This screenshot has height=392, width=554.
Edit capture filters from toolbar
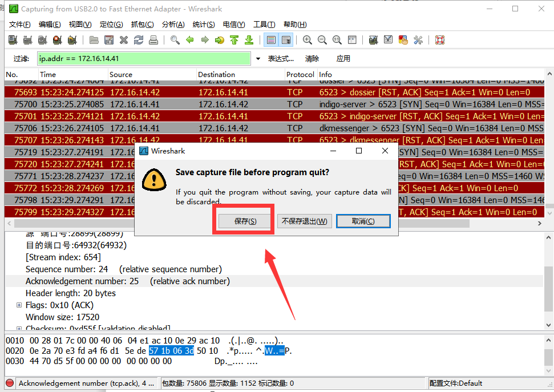(374, 40)
